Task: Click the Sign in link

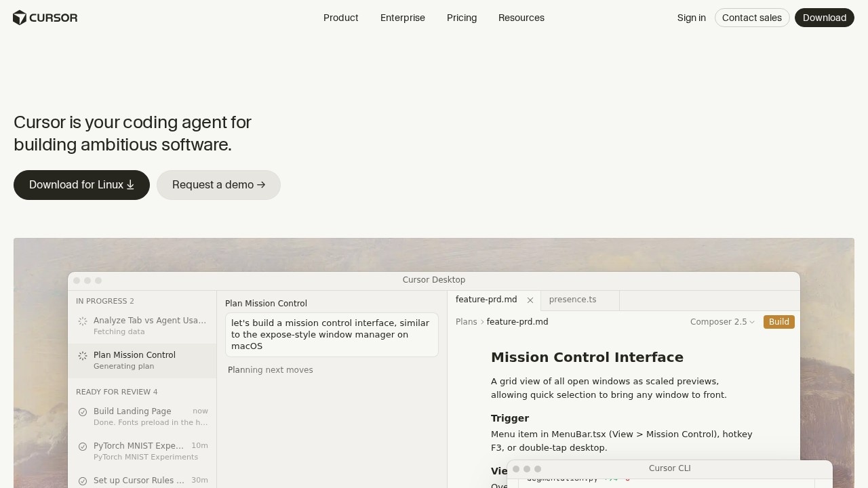Action: point(692,18)
